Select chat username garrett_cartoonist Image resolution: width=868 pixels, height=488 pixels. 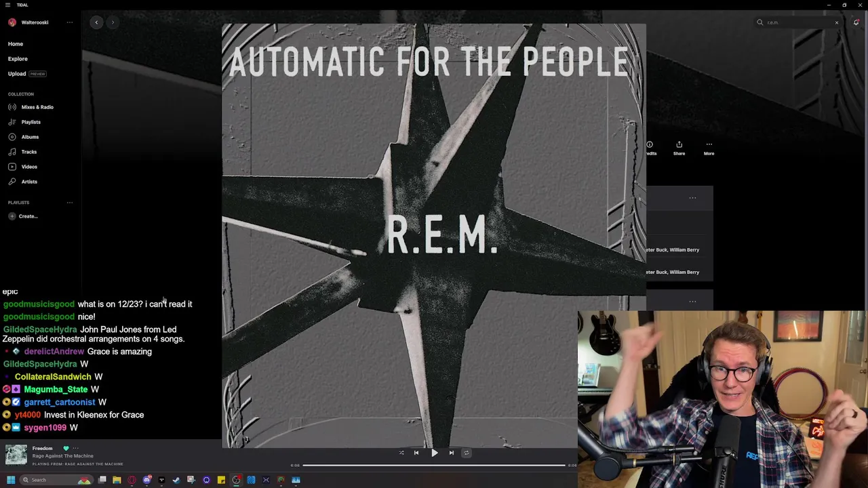(x=60, y=403)
